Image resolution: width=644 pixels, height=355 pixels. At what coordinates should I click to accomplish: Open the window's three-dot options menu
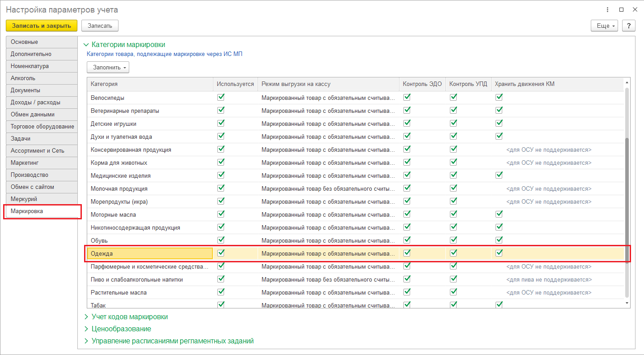607,9
